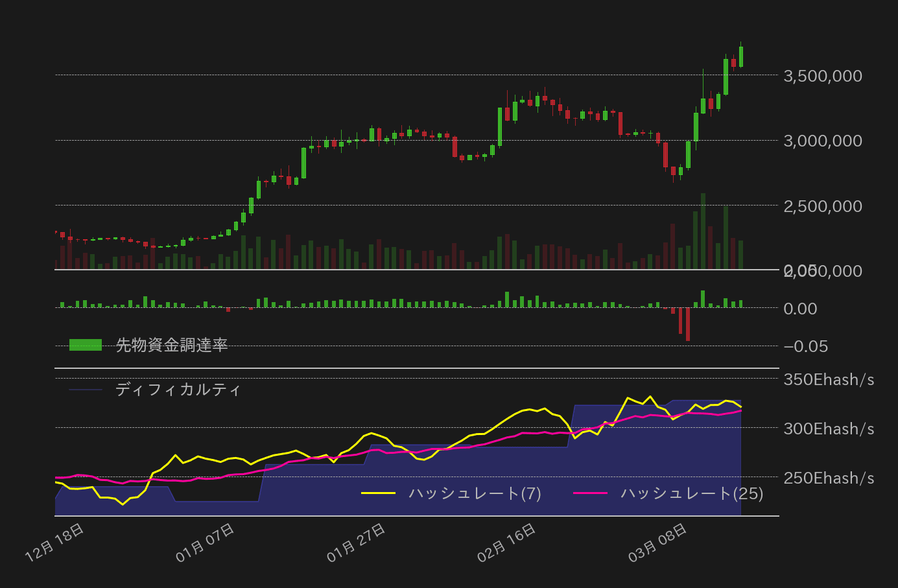Viewport: 898px width, 588px height.
Task: Click the 350Ehash/s axis label
Action: tap(829, 380)
